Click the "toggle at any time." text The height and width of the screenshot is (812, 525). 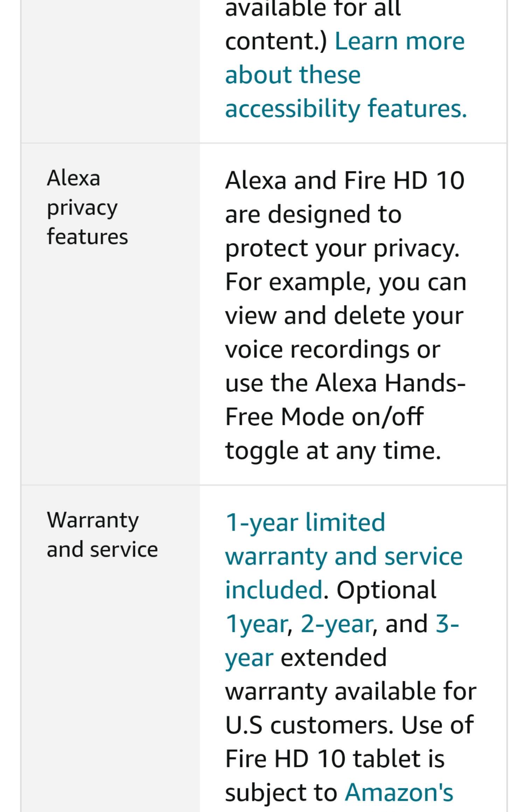coord(332,450)
